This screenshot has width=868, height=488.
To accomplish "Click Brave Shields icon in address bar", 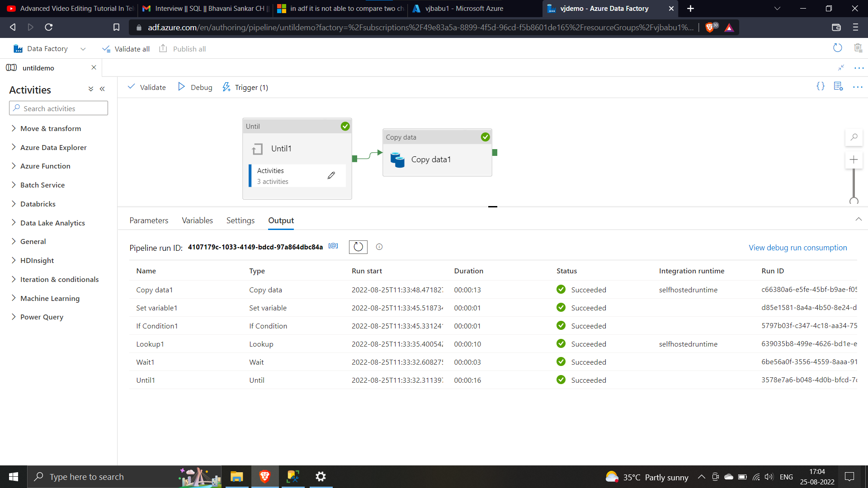I will click(711, 27).
